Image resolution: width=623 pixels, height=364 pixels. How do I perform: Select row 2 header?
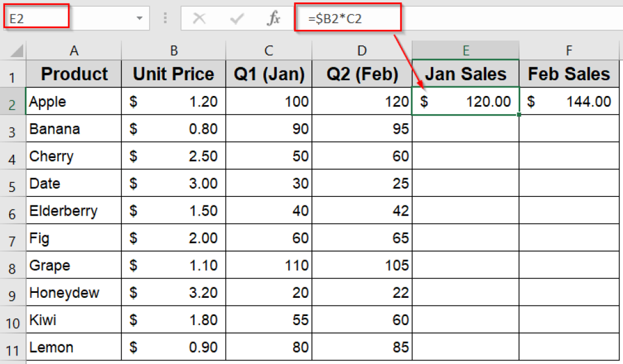[13, 101]
